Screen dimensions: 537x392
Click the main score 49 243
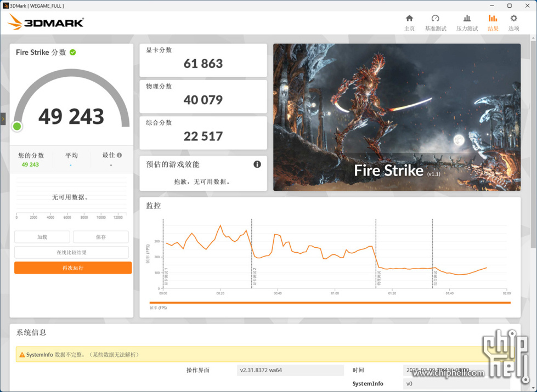tap(71, 116)
